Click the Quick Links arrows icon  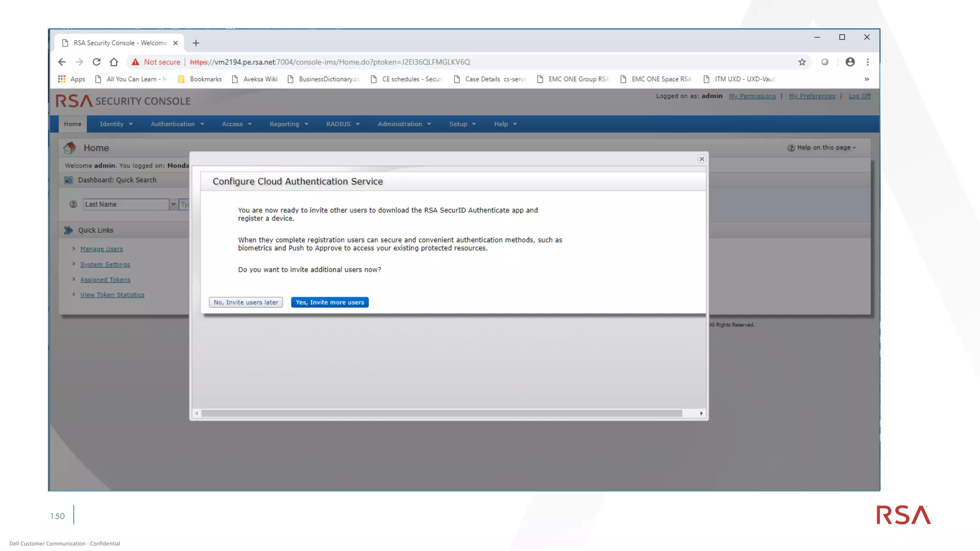68,231
